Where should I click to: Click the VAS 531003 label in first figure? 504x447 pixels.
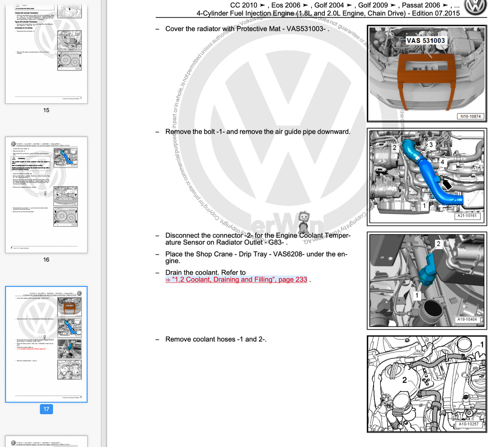(x=426, y=41)
